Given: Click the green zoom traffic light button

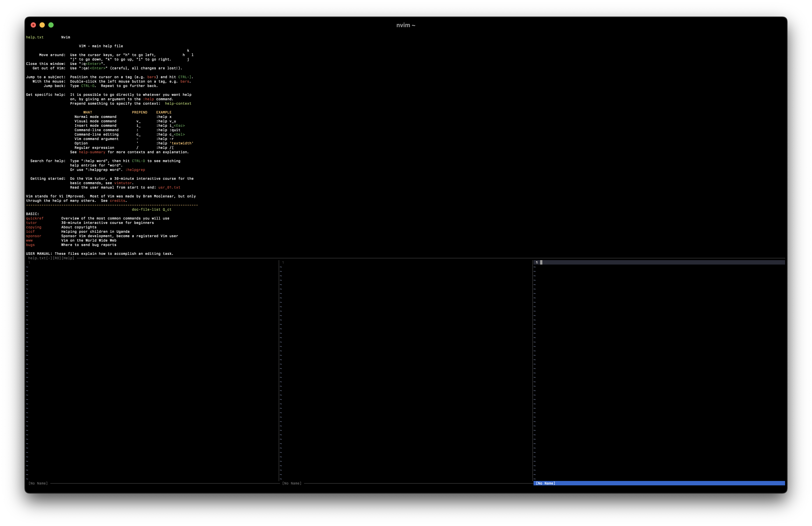Looking at the screenshot, I should pyautogui.click(x=51, y=25).
